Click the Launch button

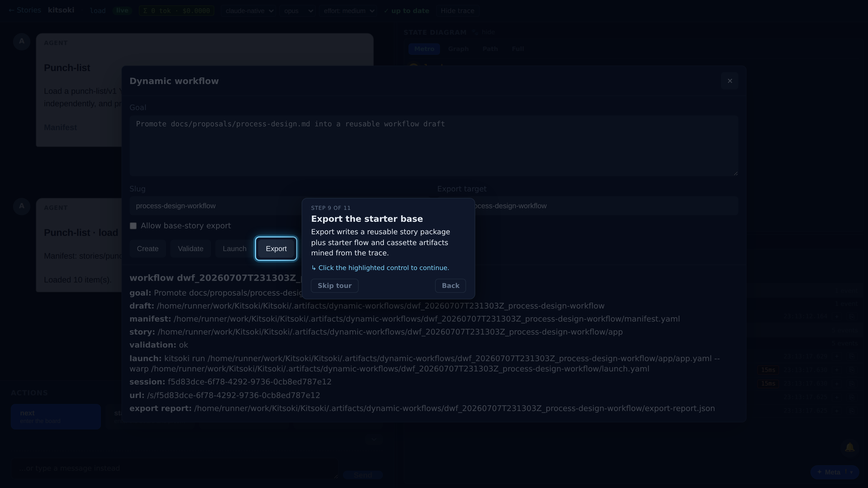click(x=235, y=249)
